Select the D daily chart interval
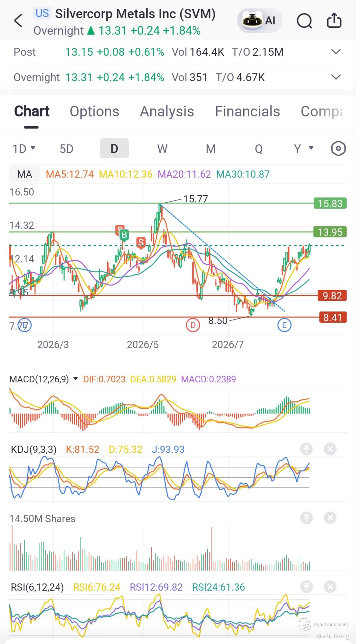 114,149
